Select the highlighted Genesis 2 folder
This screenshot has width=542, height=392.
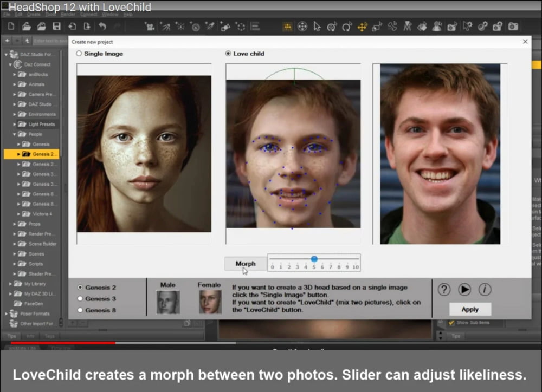(x=31, y=154)
